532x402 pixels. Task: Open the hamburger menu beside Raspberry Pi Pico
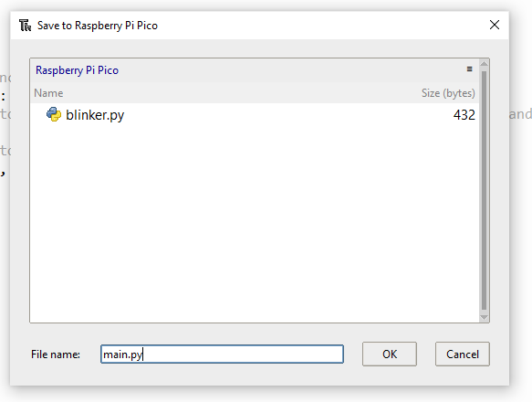click(x=469, y=69)
